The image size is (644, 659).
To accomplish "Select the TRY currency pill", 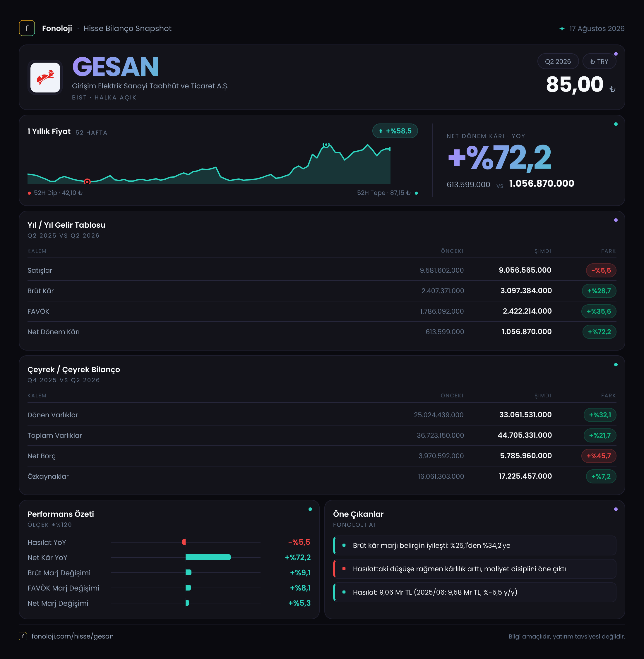I will pos(599,61).
